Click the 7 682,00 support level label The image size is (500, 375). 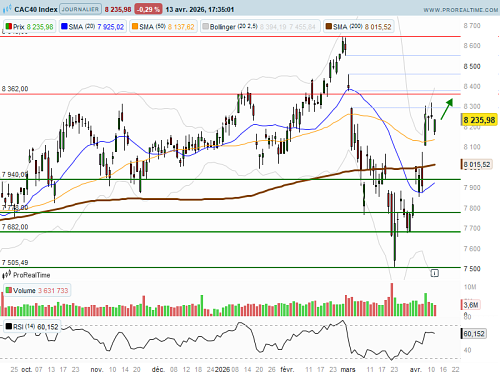coord(15,227)
